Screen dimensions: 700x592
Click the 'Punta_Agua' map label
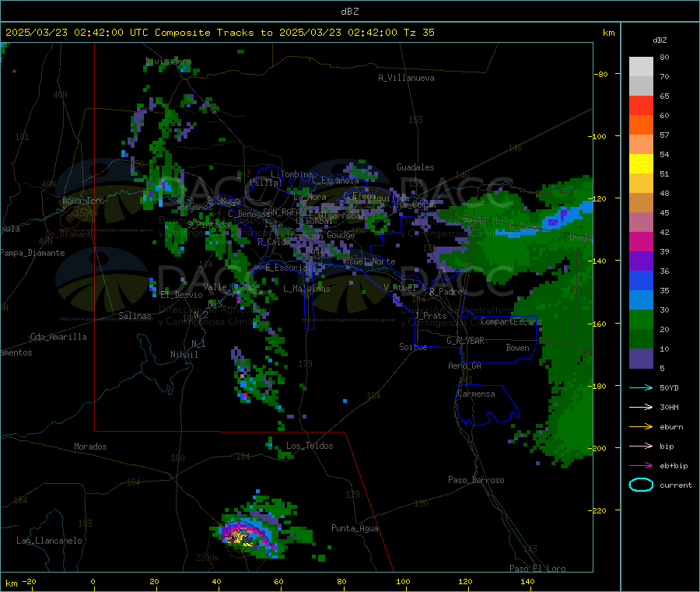coord(355,528)
